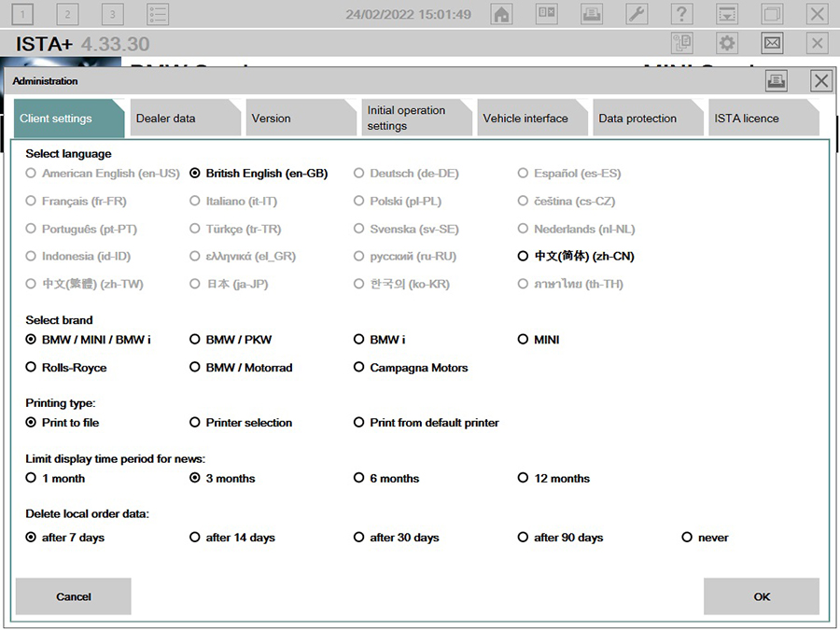Image resolution: width=840 pixels, height=630 pixels.
Task: Click the session 3 button in top bar
Action: pos(113,14)
